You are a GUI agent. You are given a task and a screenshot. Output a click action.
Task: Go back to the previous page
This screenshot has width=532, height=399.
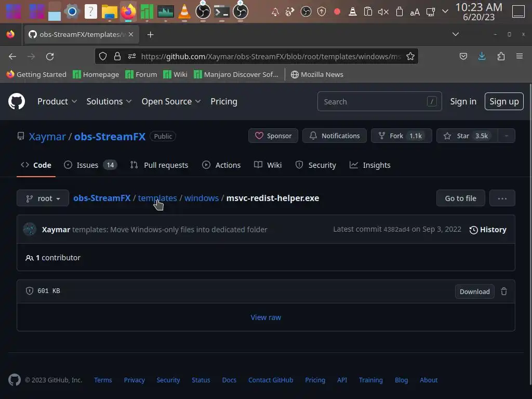point(12,56)
